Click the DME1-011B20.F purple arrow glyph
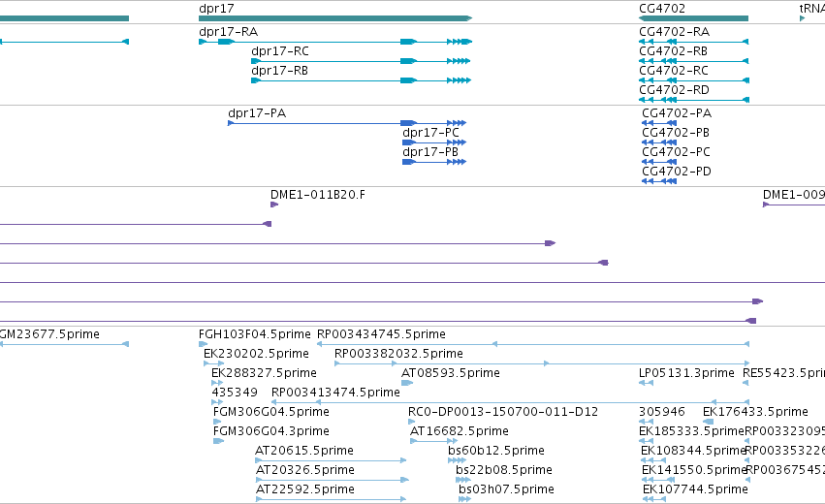 [x=274, y=205]
